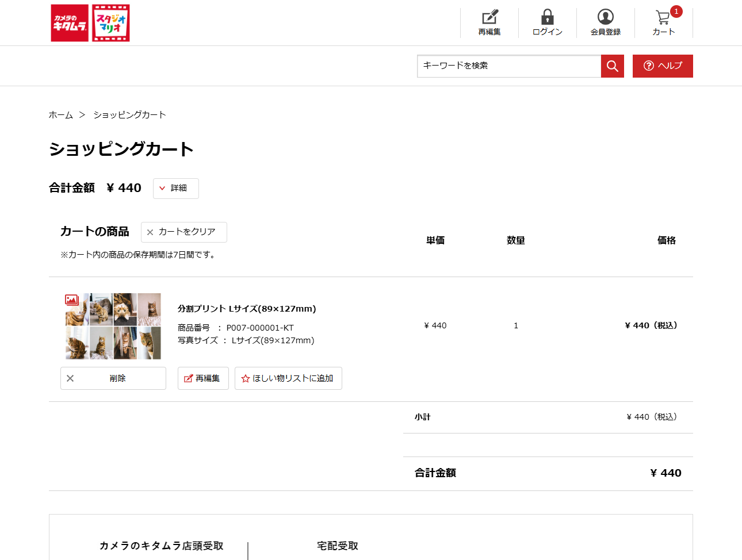Open help via the ヘルプ question icon

[662, 66]
